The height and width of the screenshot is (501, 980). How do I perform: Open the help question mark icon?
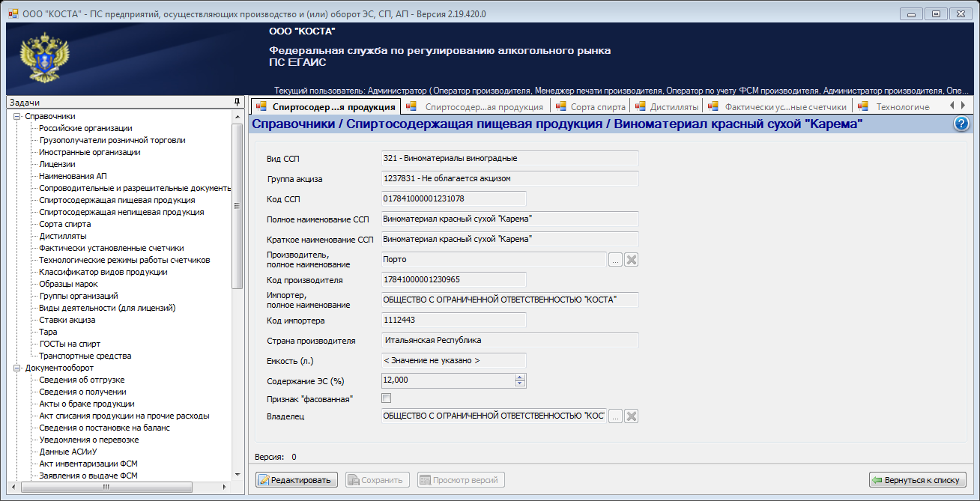coord(961,124)
